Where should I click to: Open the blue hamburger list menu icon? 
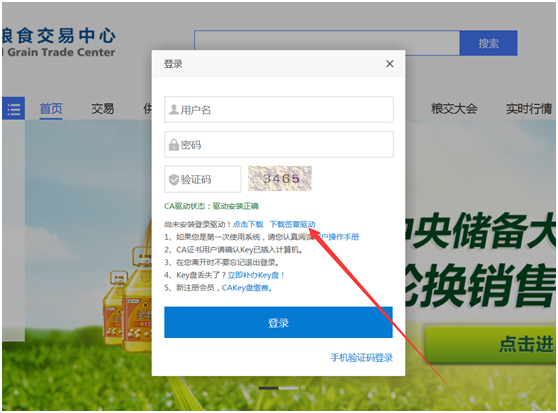tap(14, 108)
